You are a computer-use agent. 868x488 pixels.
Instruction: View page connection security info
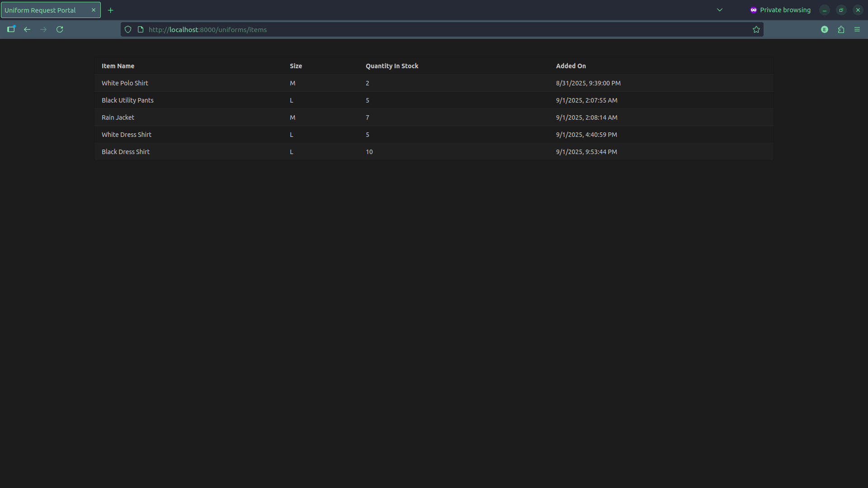tap(141, 29)
